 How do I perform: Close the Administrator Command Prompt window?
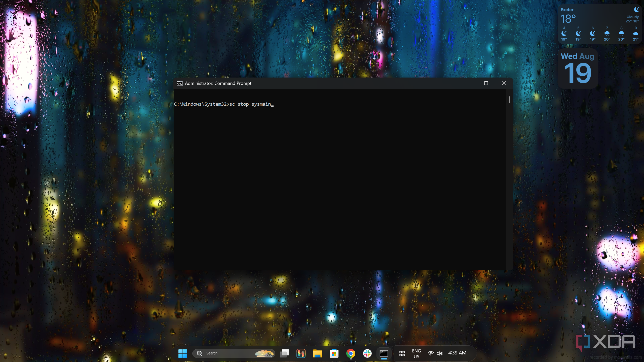(504, 83)
